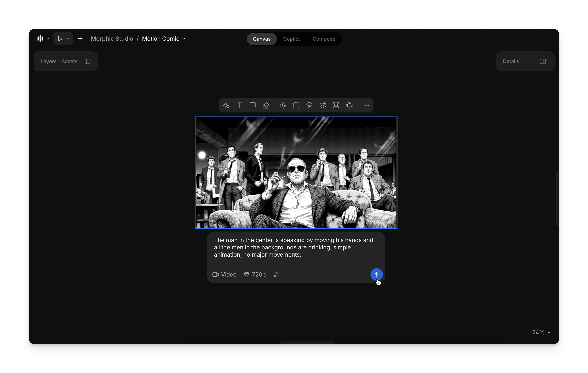Submit prompt with blue arrow button
The width and height of the screenshot is (588, 373).
(x=376, y=274)
